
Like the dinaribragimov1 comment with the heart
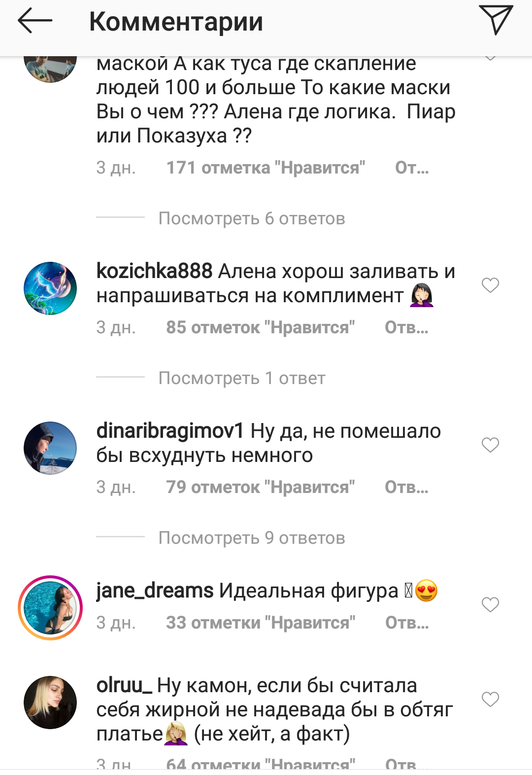point(490,445)
